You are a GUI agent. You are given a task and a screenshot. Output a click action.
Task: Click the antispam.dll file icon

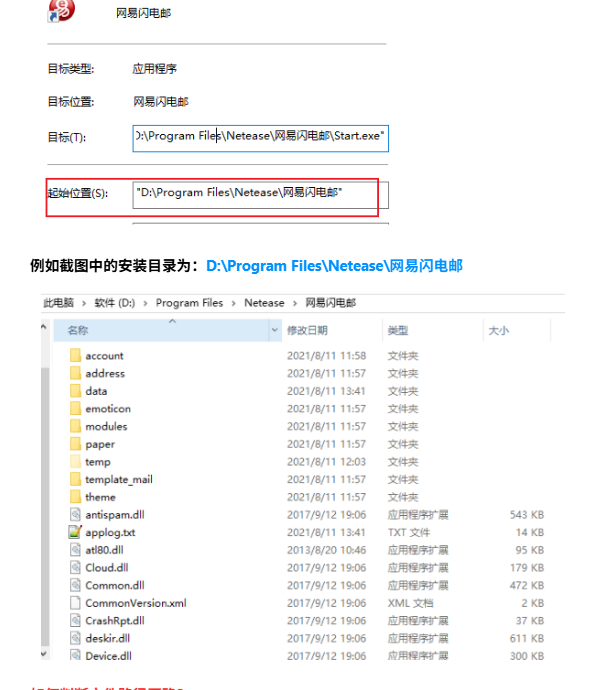click(x=75, y=514)
